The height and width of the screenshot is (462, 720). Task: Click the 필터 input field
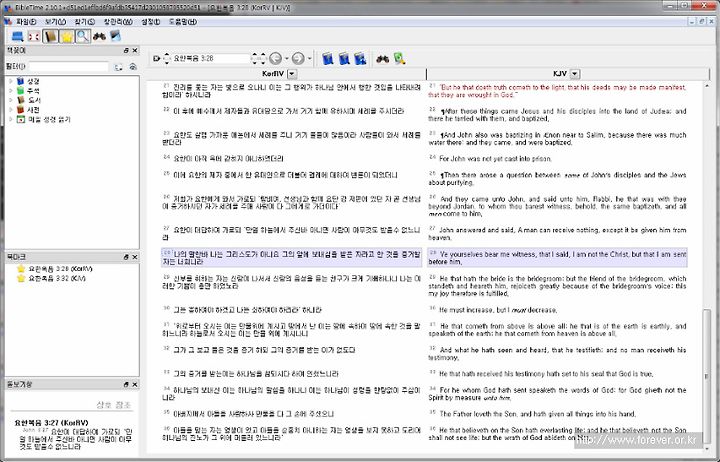click(x=69, y=67)
